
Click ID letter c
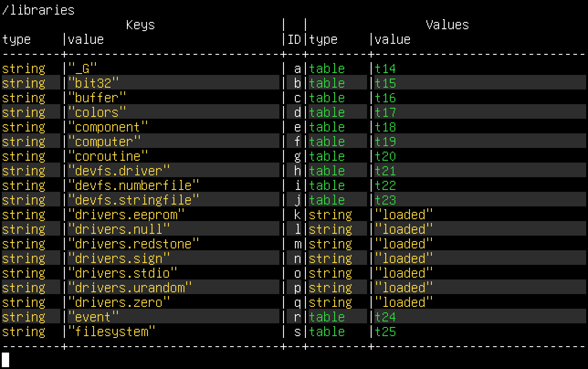tap(298, 98)
